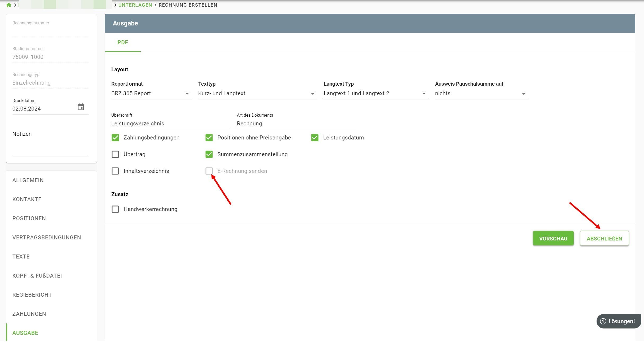The image size is (644, 342).
Task: Open the Druckdatum calendar picker icon
Action: click(81, 107)
